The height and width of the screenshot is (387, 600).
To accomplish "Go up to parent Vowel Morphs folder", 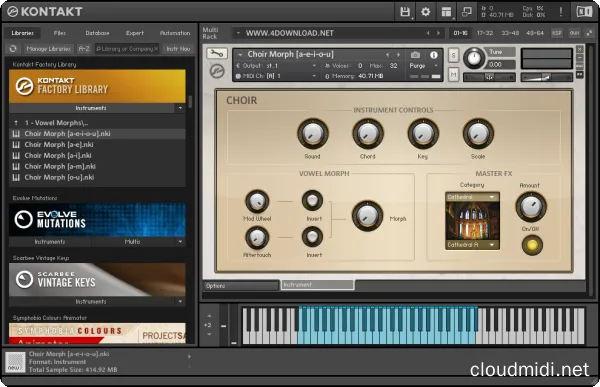I will click(55, 123).
